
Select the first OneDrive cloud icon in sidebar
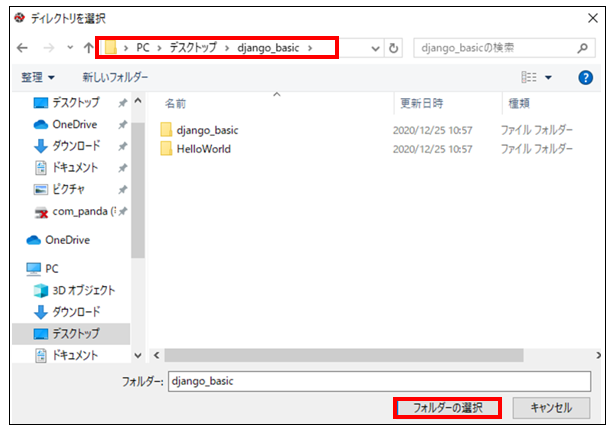click(x=41, y=125)
